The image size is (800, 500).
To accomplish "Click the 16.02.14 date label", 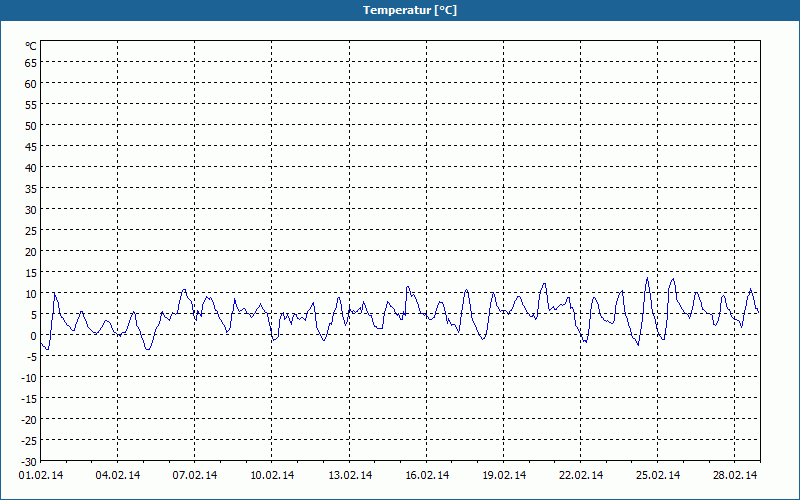I will click(427, 475).
